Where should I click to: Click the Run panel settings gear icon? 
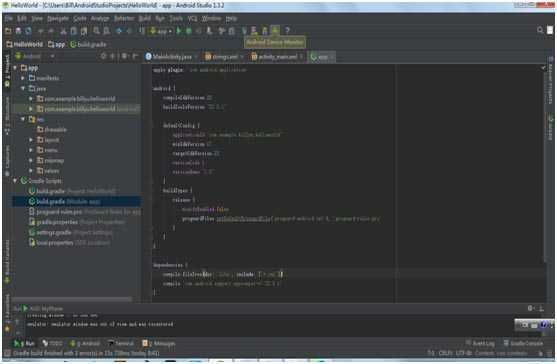click(530, 308)
